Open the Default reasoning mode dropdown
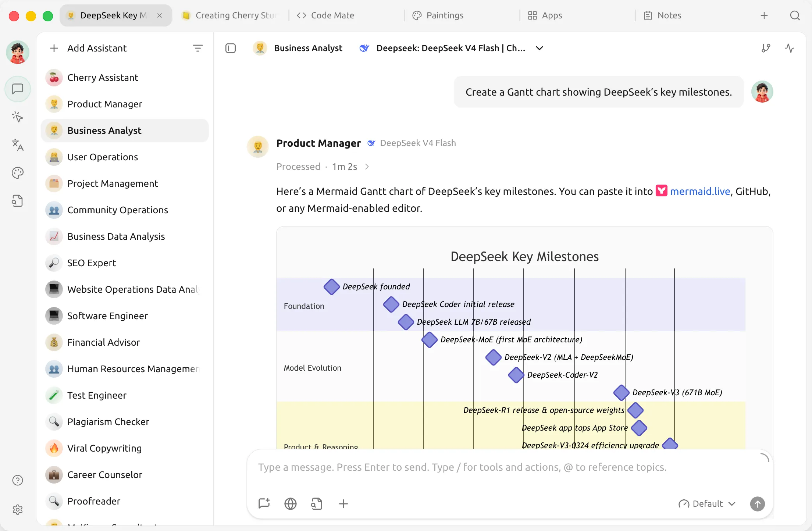812x531 pixels. 707,503
